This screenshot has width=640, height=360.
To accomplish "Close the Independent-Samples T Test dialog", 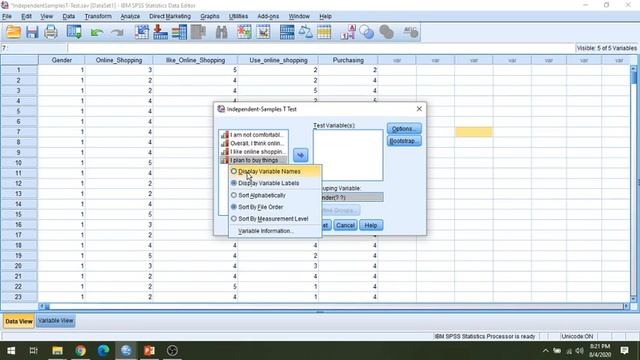I will (x=419, y=109).
